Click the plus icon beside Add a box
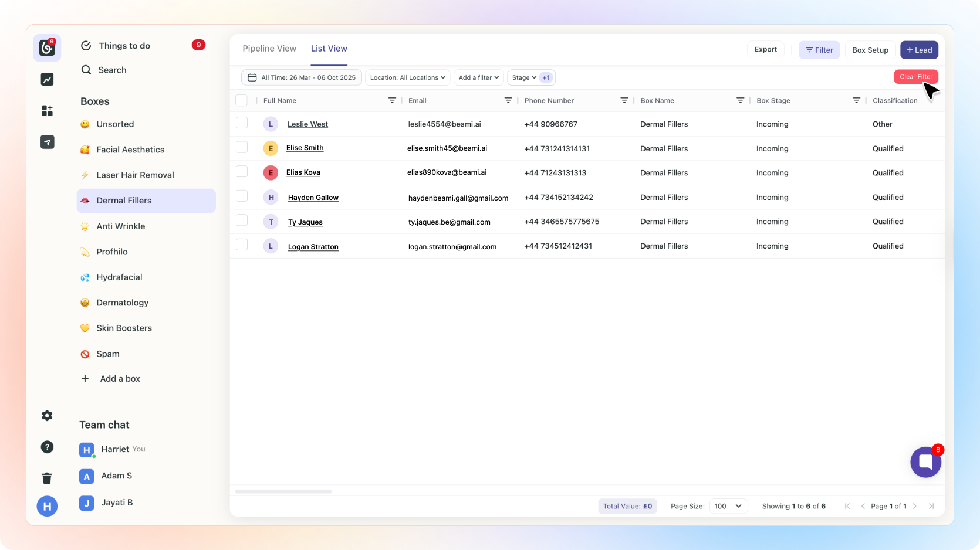The height and width of the screenshot is (550, 980). 85,379
